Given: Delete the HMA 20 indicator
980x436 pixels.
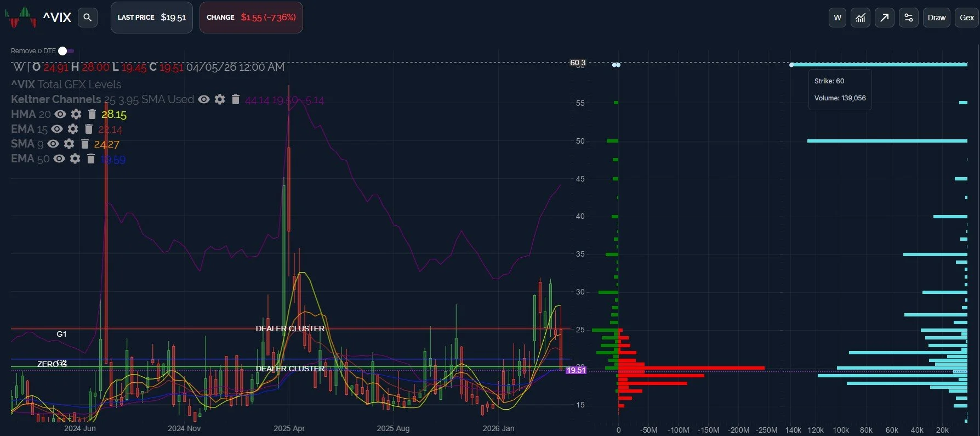Looking at the screenshot, I should [x=92, y=114].
